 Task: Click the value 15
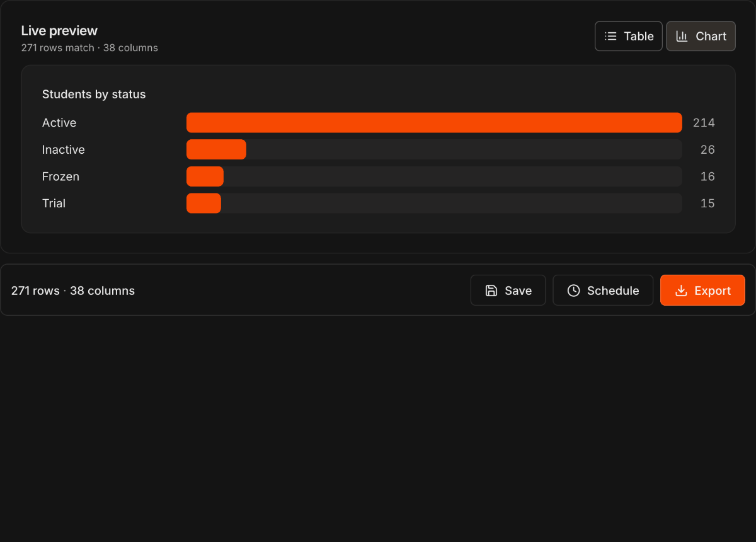point(707,203)
